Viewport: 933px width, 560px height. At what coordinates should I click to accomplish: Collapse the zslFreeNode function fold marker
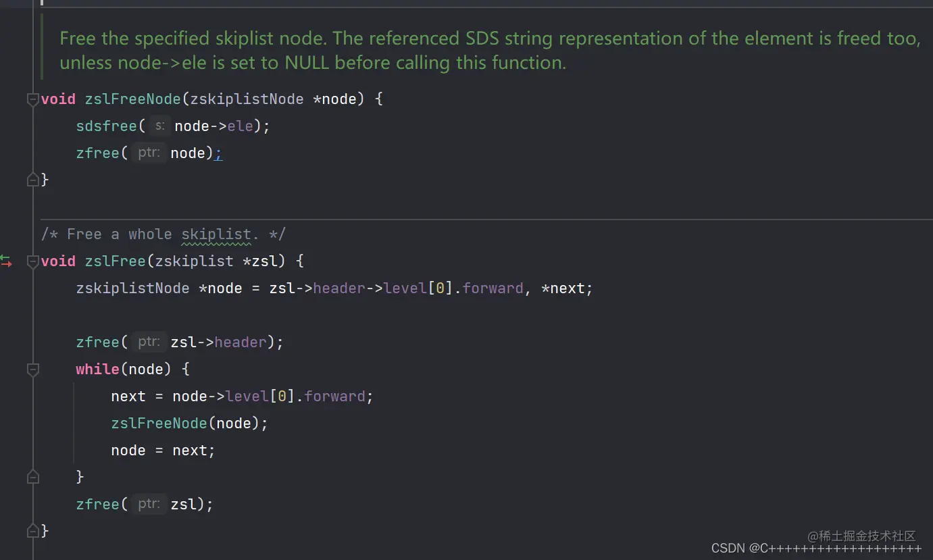pyautogui.click(x=32, y=99)
